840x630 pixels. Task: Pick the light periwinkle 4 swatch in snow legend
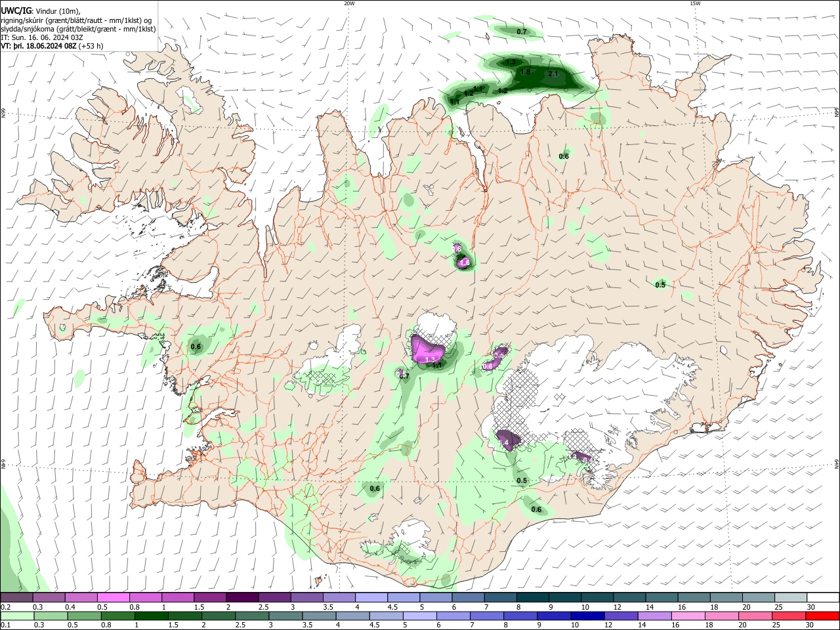(x=371, y=598)
